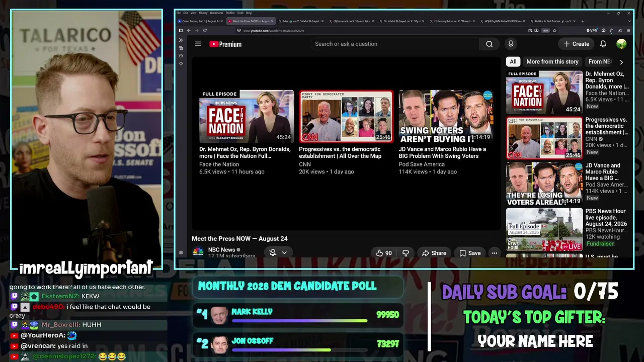644x362 pixels.
Task: Play endscreen Face the Nation full episode thumbnail
Action: click(247, 116)
